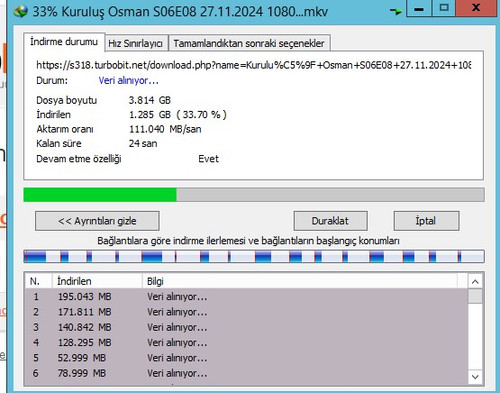
Task: Click the green download progress bar
Action: [254, 195]
